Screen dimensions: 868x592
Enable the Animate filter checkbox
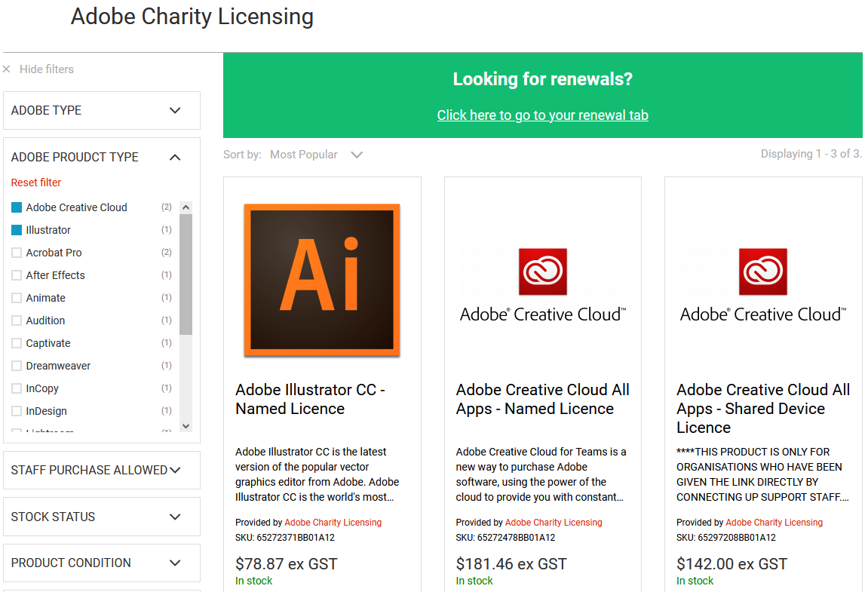coord(17,298)
